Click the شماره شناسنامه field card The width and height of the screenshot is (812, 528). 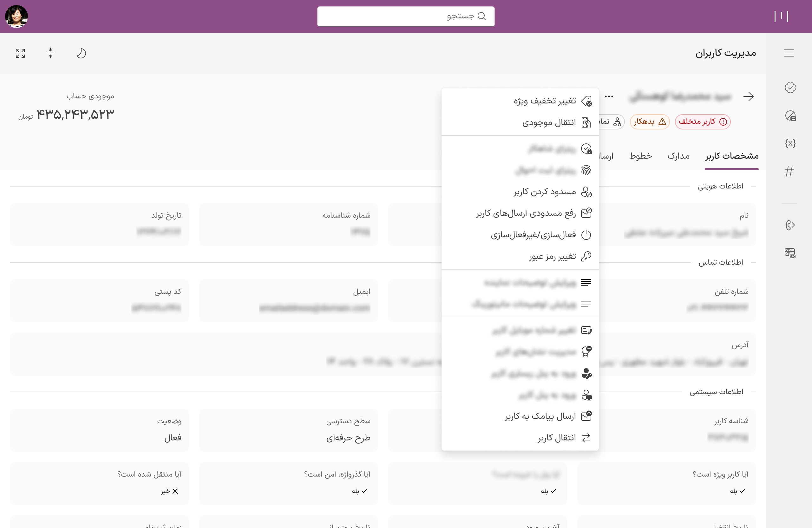pos(288,225)
